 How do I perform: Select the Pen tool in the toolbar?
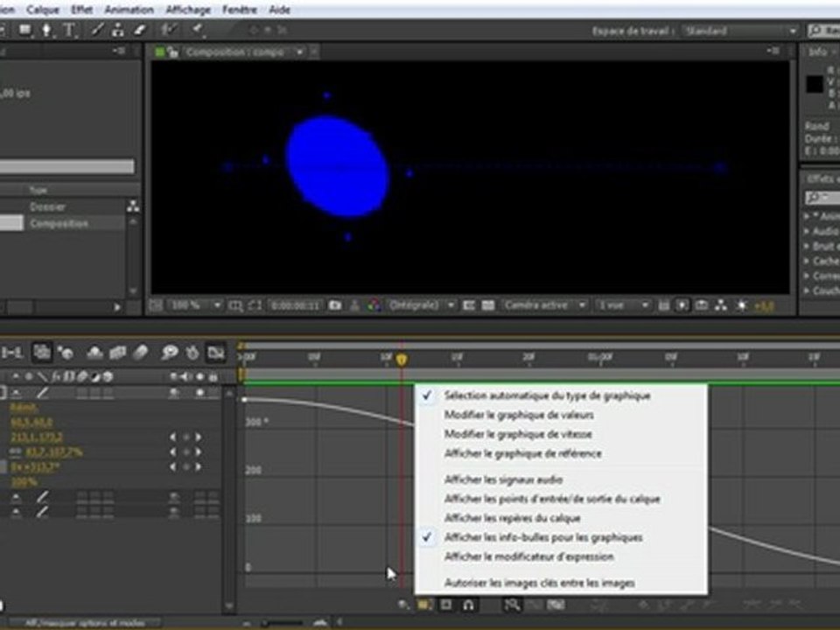tap(46, 31)
